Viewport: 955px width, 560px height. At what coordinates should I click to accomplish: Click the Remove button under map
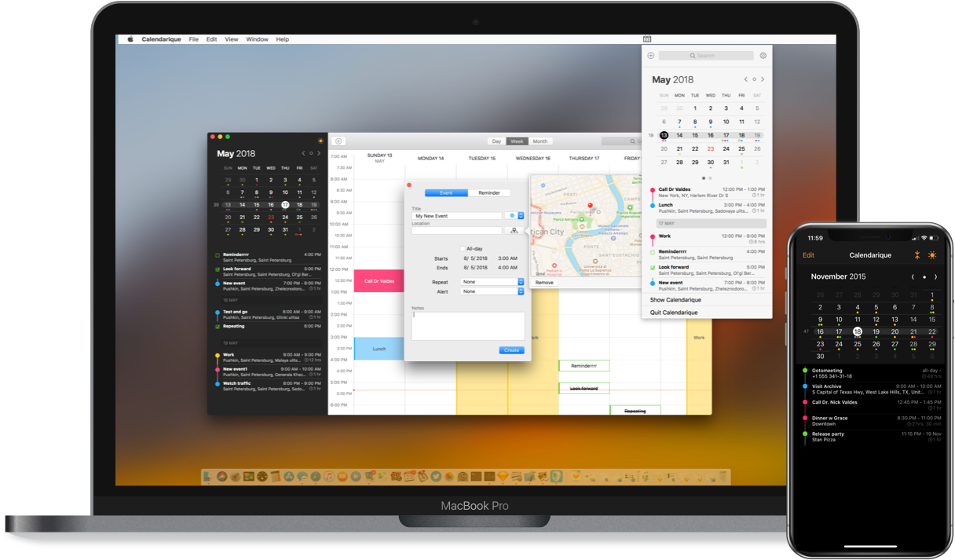(x=544, y=283)
